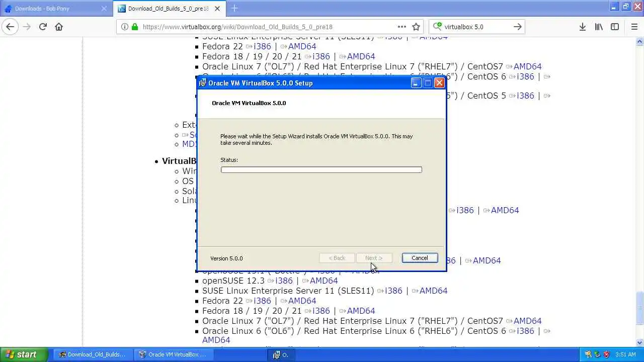Open Oracle Linux 7 AMD64 link above the dialog
Viewport: 644px width, 362px height.
coord(527,66)
